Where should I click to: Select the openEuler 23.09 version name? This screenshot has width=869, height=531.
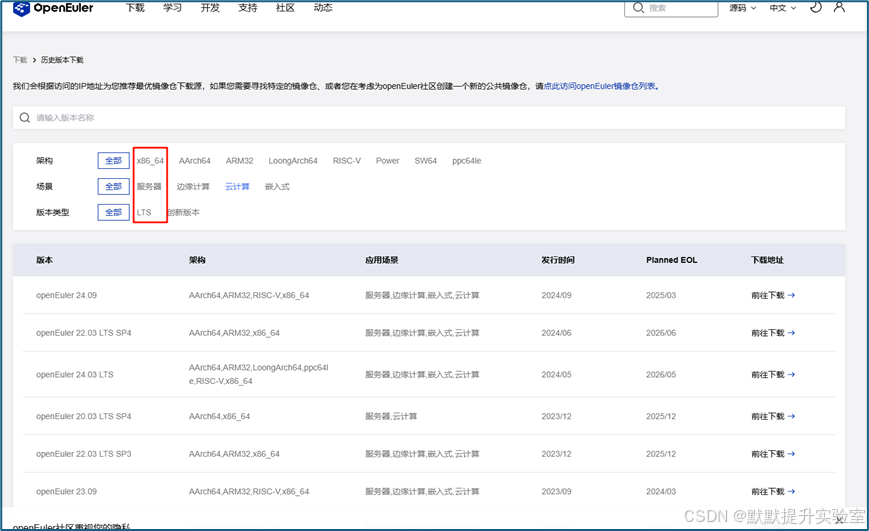coord(67,492)
